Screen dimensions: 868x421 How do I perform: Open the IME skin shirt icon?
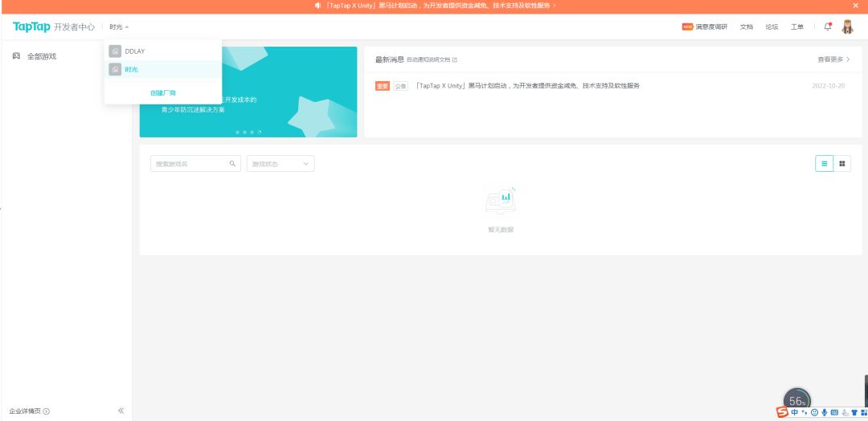pos(854,412)
